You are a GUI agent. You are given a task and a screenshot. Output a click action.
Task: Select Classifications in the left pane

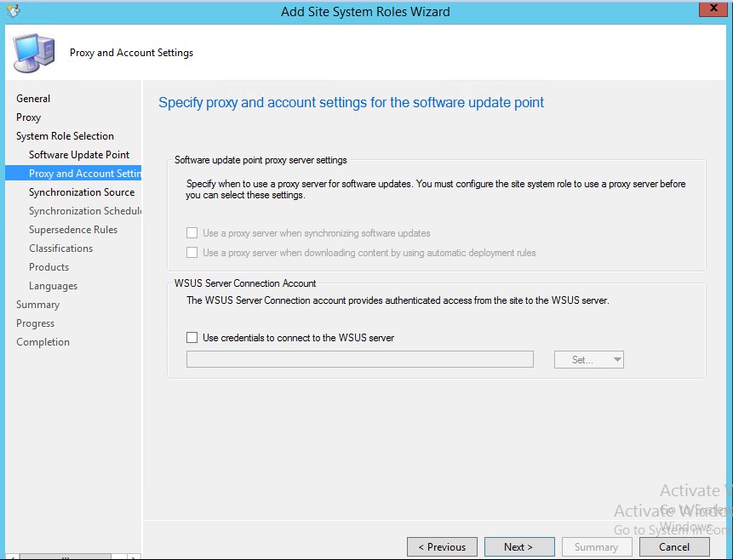click(x=60, y=249)
